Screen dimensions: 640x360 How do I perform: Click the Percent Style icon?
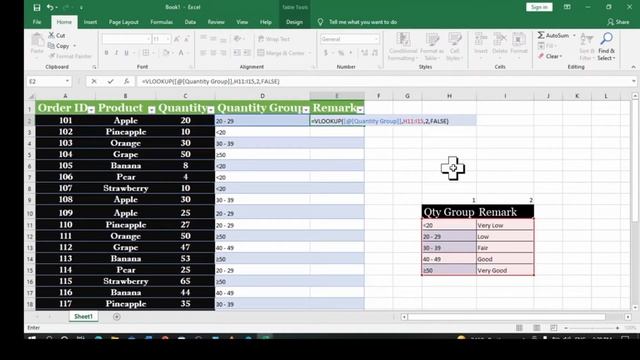[340, 53]
